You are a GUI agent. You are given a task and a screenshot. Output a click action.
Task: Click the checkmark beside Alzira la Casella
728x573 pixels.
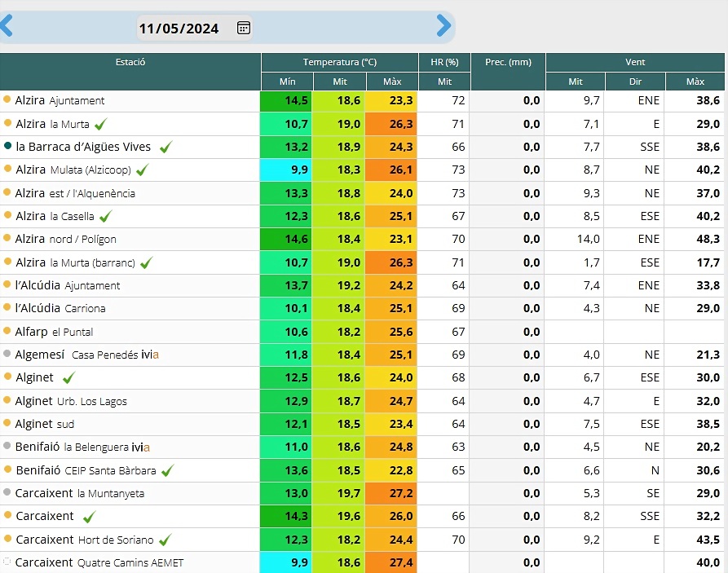click(106, 216)
